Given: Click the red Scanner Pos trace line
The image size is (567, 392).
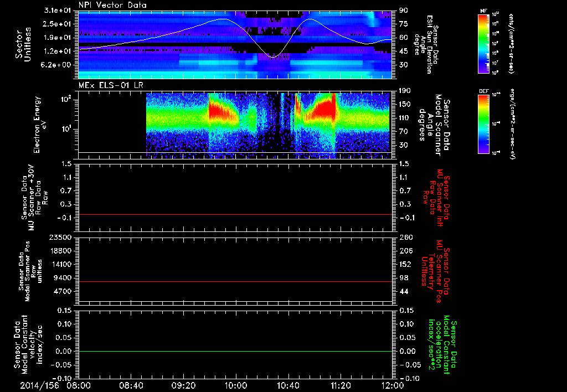Looking at the screenshot, I should click(235, 281).
